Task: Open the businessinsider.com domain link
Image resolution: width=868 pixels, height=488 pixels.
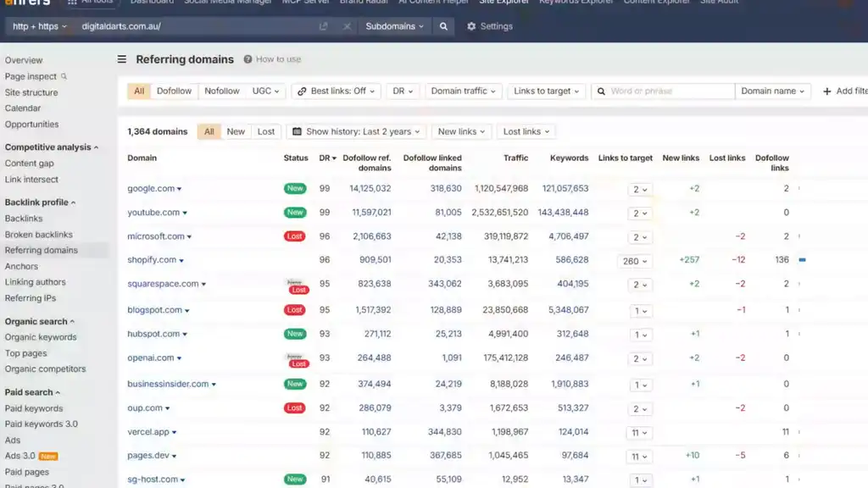Action: [169, 384]
